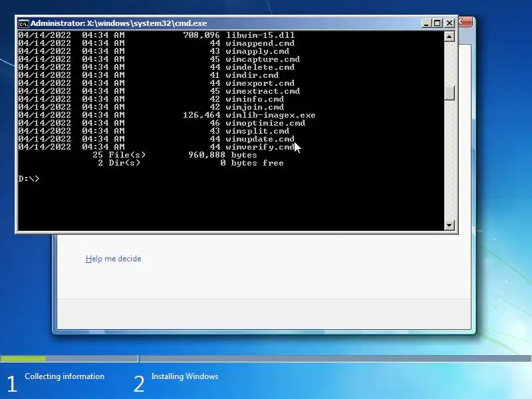The width and height of the screenshot is (532, 399).
Task: Click the Collecting information step label
Action: click(65, 376)
